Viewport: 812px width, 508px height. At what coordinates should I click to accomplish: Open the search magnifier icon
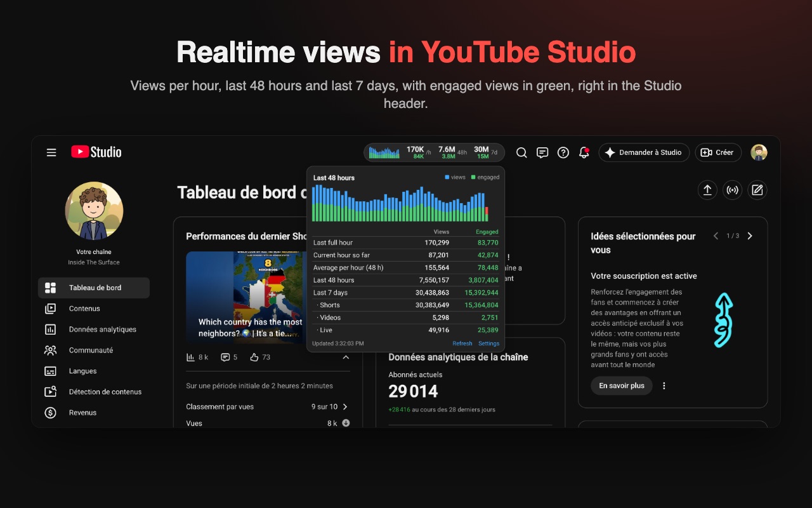[521, 152]
